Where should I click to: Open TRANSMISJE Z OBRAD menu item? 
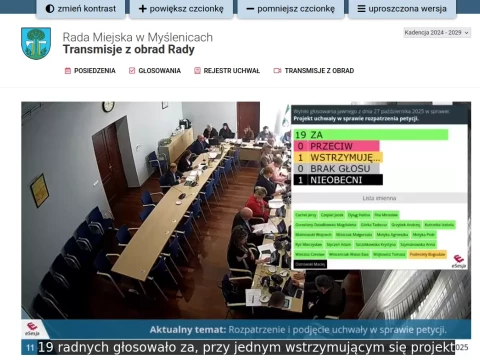pos(314,71)
